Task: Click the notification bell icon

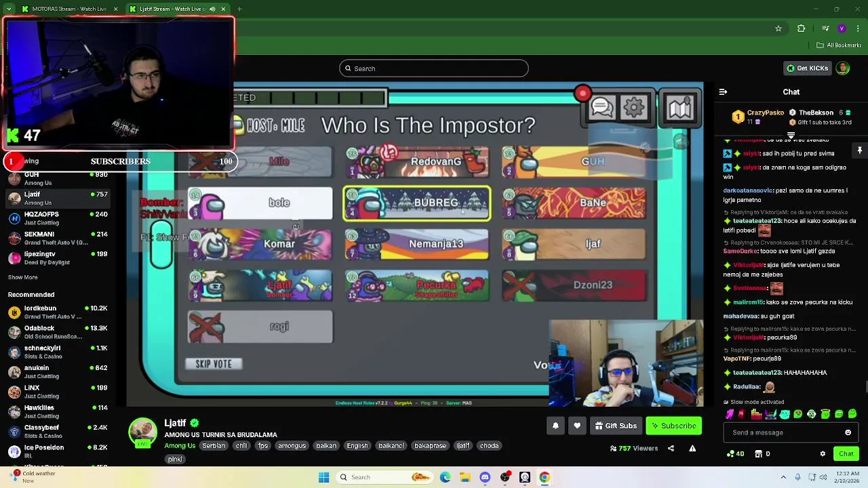Action: click(x=555, y=426)
